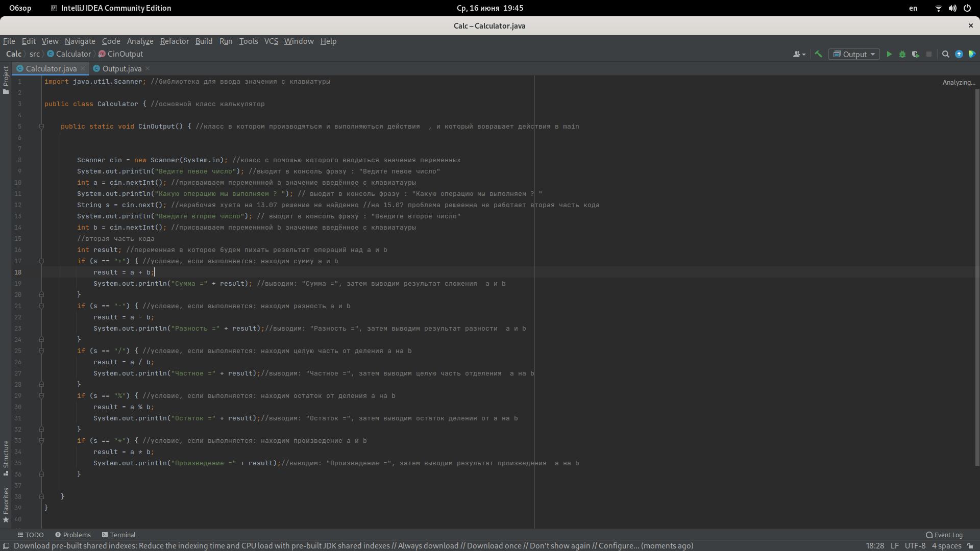Switch to the Output.java tab

click(x=121, y=68)
